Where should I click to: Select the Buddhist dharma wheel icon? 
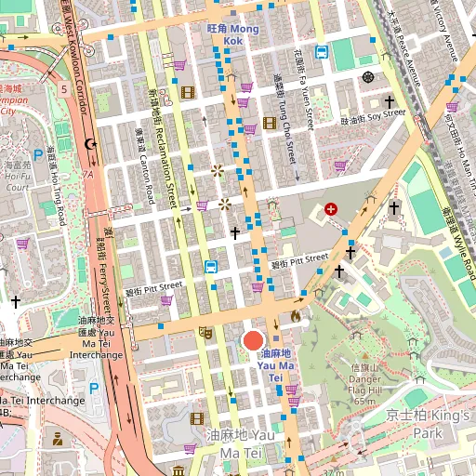(x=368, y=77)
